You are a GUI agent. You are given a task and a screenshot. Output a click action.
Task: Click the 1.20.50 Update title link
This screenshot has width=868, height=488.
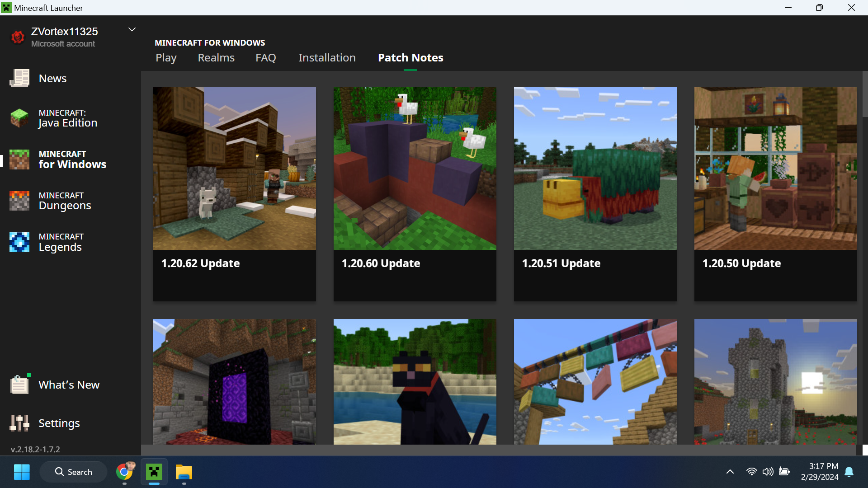coord(741,263)
